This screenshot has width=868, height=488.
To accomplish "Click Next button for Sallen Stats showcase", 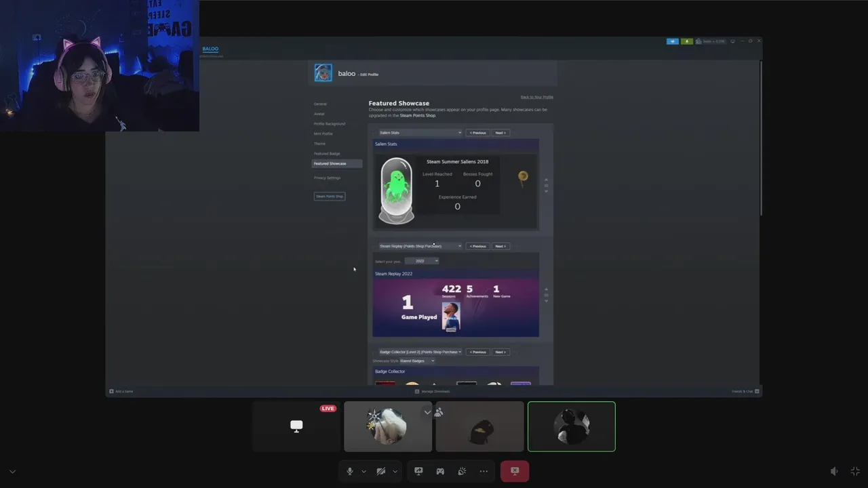I will coord(500,133).
